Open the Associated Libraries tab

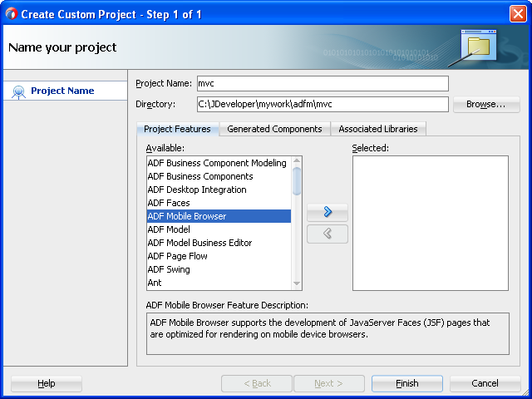tap(378, 129)
